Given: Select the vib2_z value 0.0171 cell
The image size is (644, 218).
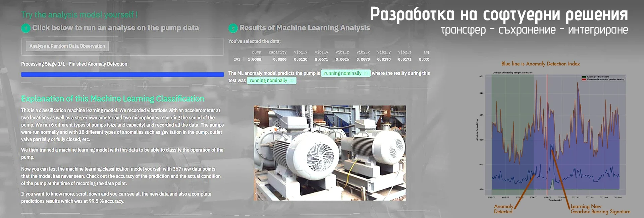Looking at the screenshot, I should [x=405, y=59].
